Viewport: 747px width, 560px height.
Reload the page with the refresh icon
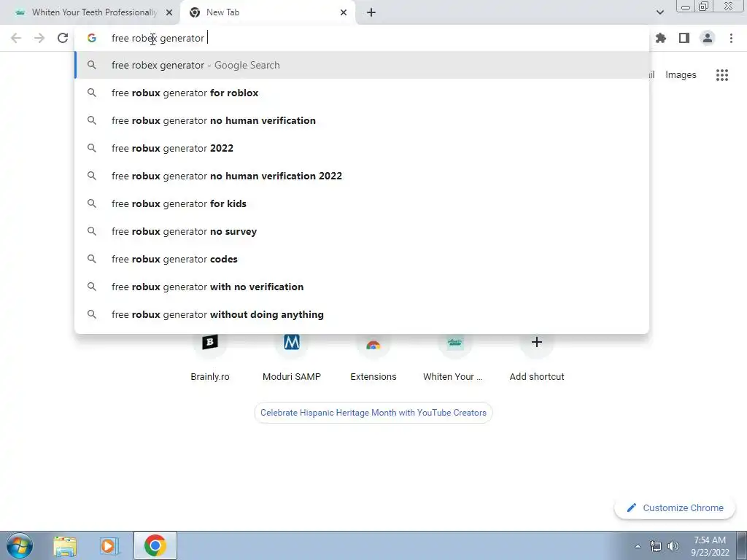pos(63,38)
